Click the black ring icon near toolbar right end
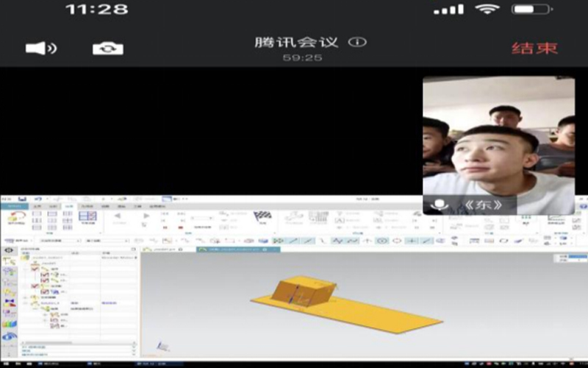The height and width of the screenshot is (368, 588). click(503, 241)
